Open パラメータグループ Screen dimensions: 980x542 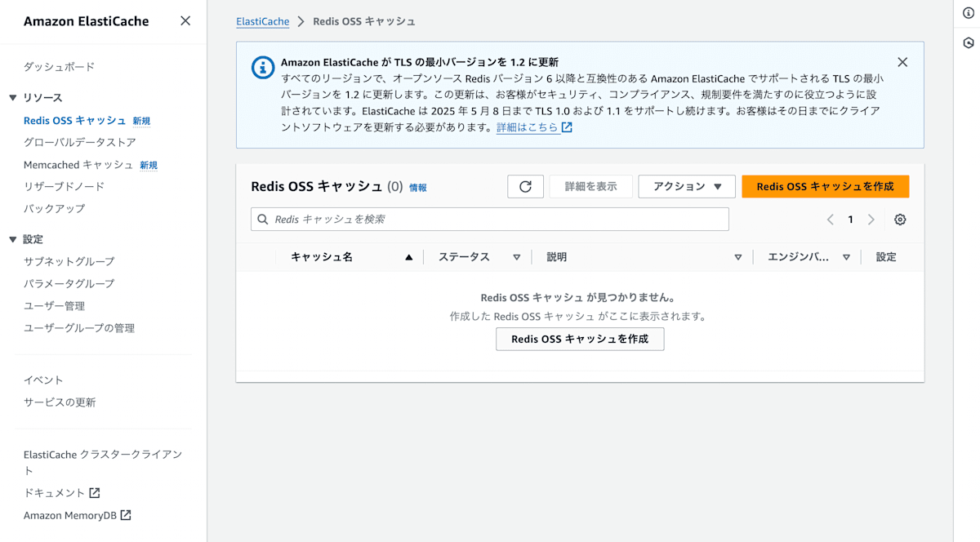click(69, 283)
